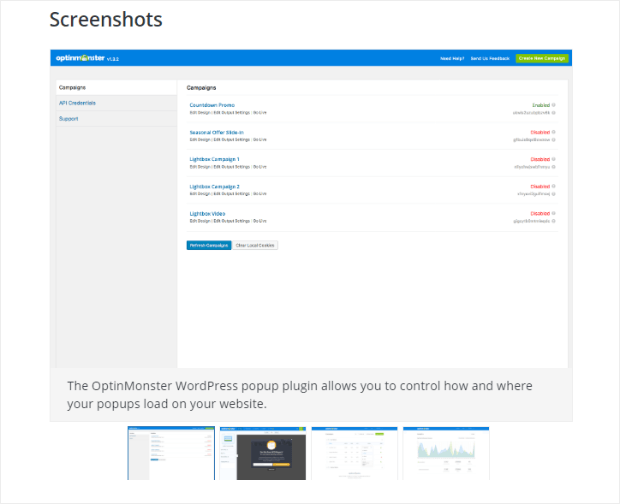The height and width of the screenshot is (504, 620).
Task: Click Go Live under Countdown Promo
Action: tap(260, 113)
